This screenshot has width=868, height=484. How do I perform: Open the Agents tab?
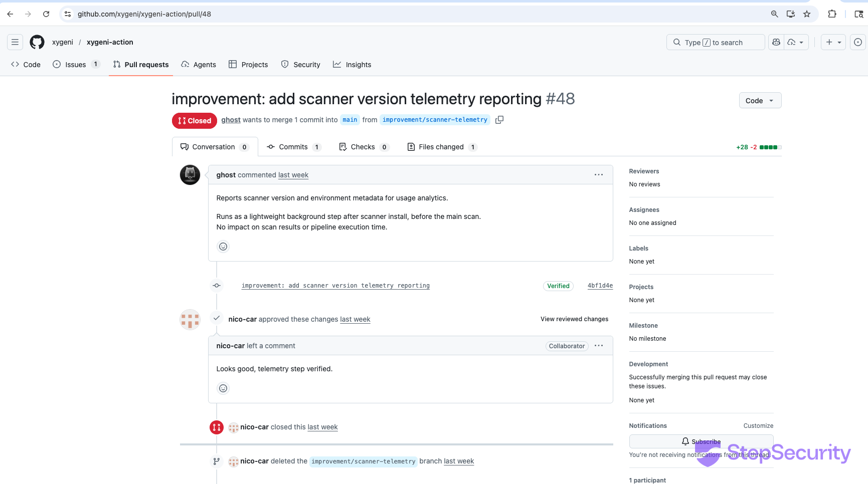pyautogui.click(x=199, y=65)
